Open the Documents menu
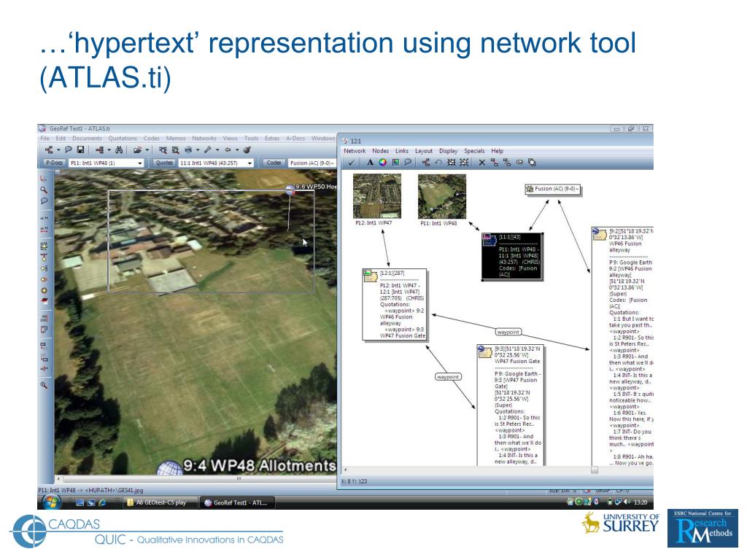The height and width of the screenshot is (560, 747). click(x=87, y=138)
